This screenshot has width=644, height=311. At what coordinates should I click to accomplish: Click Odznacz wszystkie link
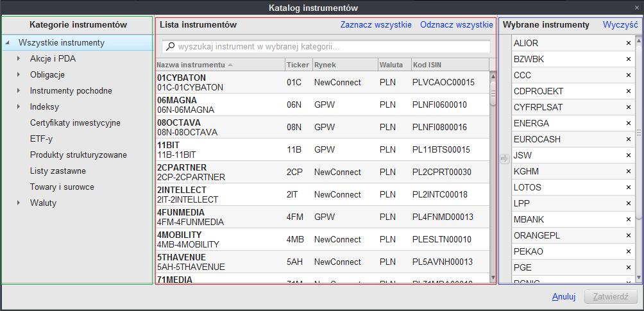point(456,24)
